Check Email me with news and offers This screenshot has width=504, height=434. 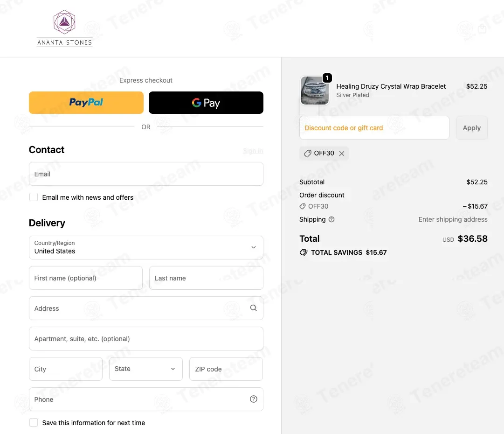[34, 197]
